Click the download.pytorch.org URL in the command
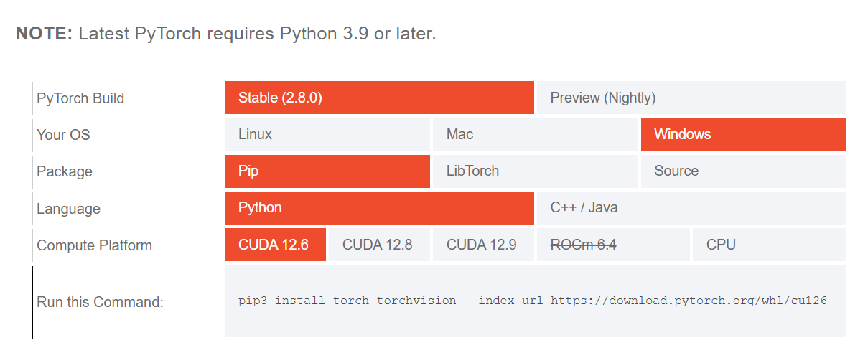 coord(689,301)
